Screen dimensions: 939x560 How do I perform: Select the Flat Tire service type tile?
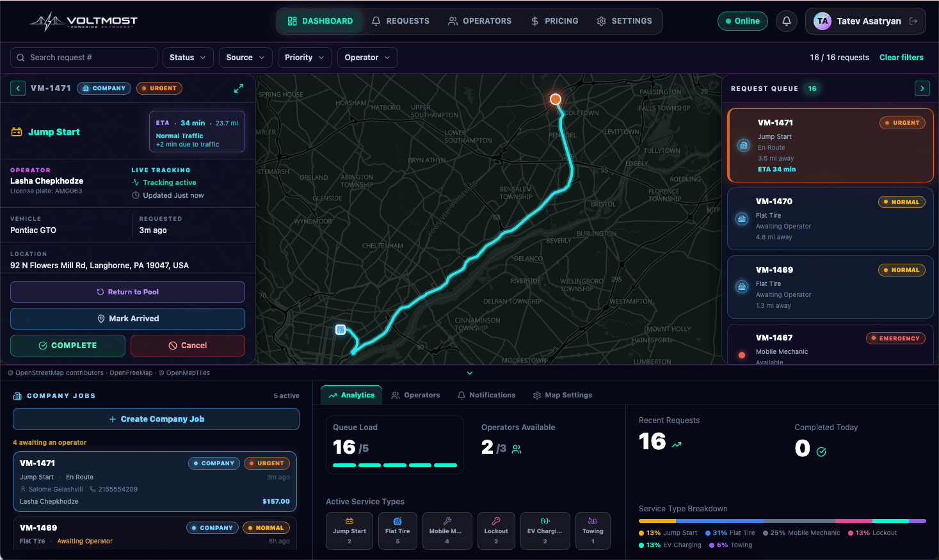click(x=397, y=531)
